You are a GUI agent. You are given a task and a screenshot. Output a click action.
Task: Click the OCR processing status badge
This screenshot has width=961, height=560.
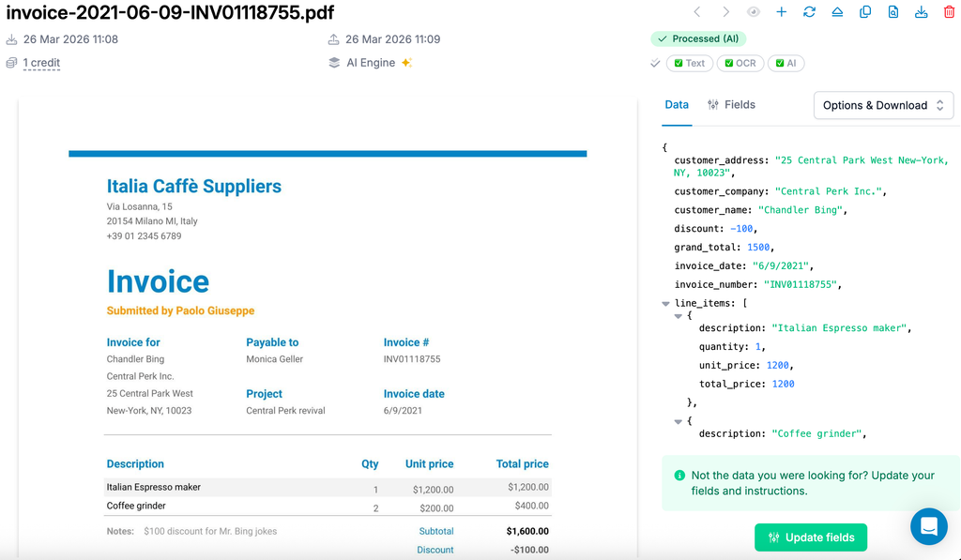point(742,63)
